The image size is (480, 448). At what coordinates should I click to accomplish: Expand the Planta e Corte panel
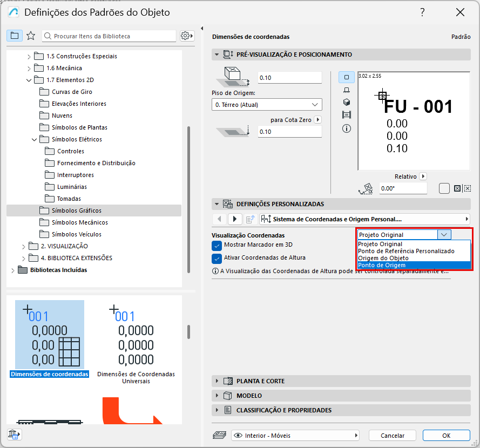point(217,381)
